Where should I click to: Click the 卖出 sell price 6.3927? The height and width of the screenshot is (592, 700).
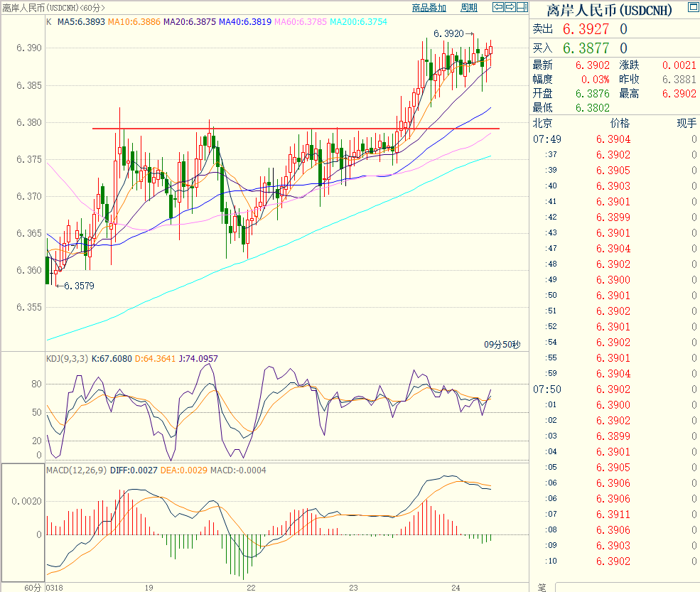coord(586,29)
